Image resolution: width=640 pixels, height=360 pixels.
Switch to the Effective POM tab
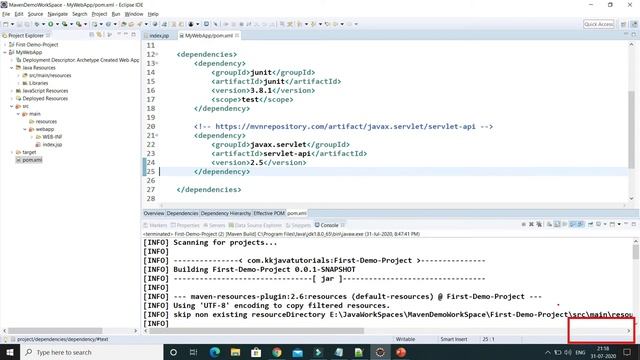coord(269,213)
